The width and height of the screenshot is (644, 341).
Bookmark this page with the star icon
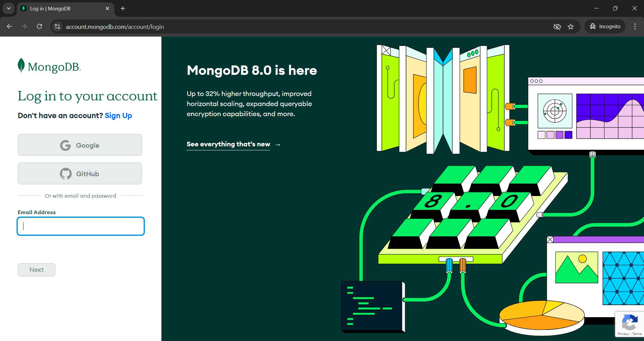pos(571,27)
